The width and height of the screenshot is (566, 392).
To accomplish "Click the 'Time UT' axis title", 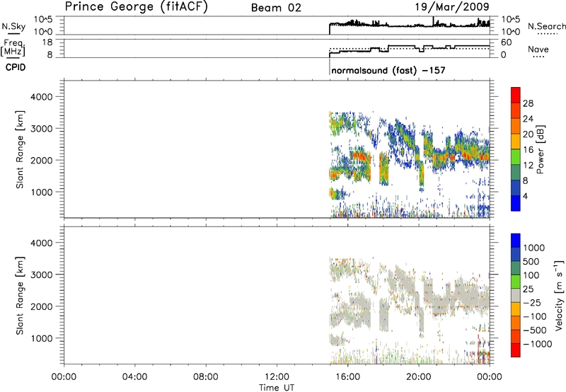I will (277, 388).
